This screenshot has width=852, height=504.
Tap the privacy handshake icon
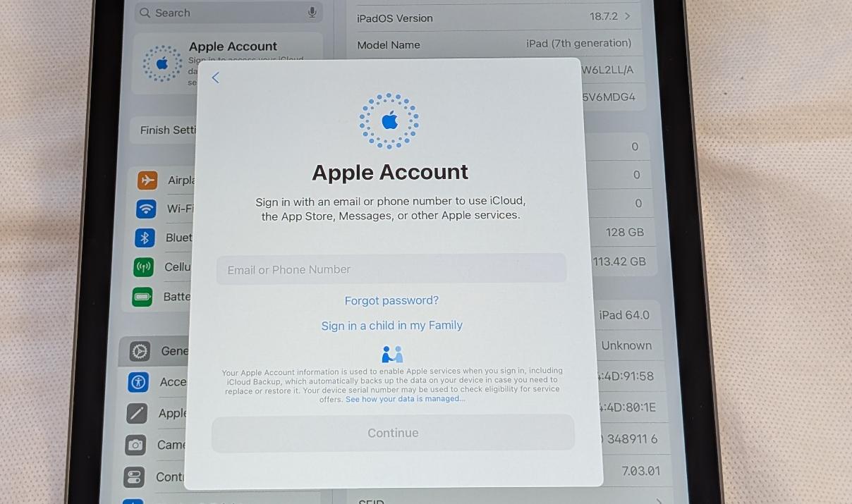click(x=392, y=354)
